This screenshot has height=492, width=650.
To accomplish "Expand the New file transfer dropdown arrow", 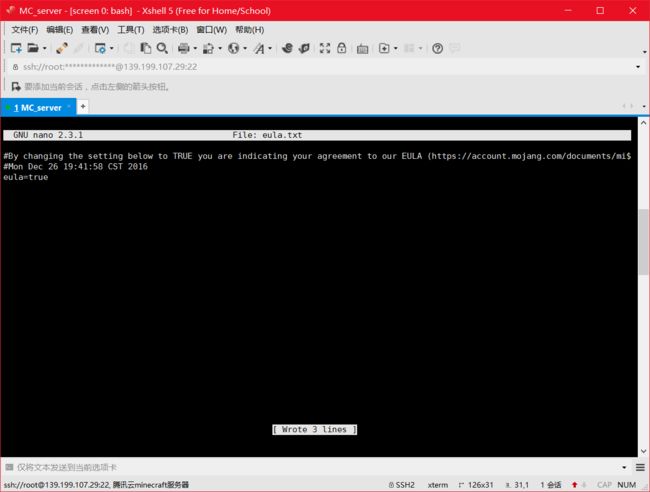I will click(395, 48).
